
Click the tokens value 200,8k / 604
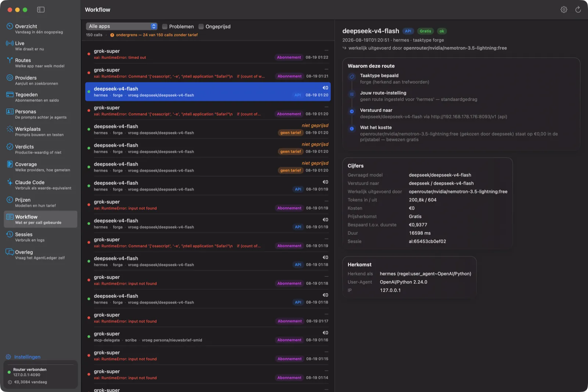(x=423, y=200)
